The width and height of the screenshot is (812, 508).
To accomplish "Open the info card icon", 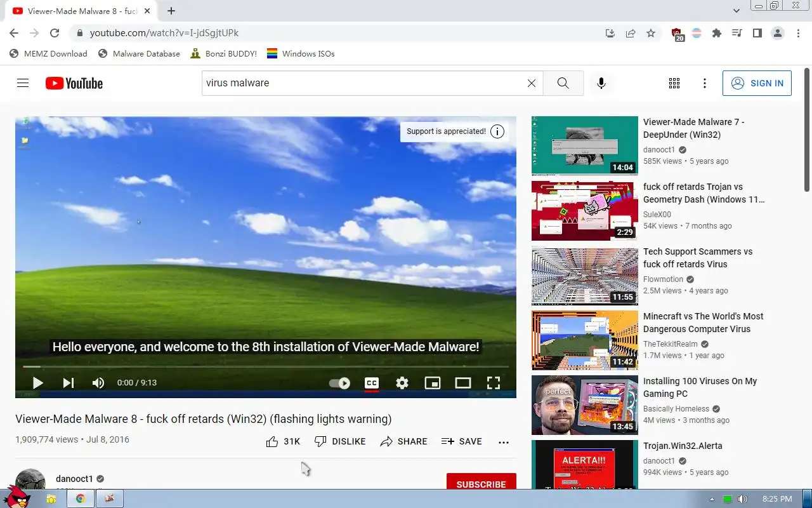I will coord(497,131).
